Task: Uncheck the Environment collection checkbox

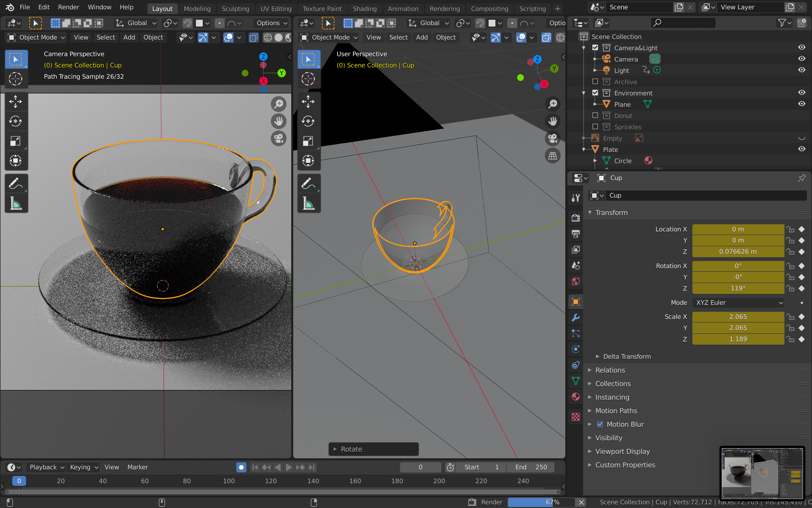Action: click(x=595, y=93)
